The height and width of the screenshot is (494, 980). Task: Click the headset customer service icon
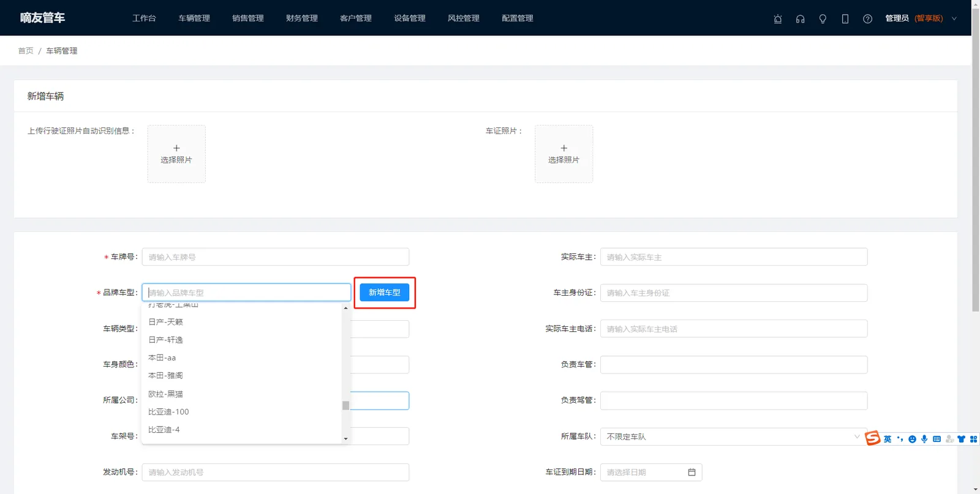coord(800,19)
